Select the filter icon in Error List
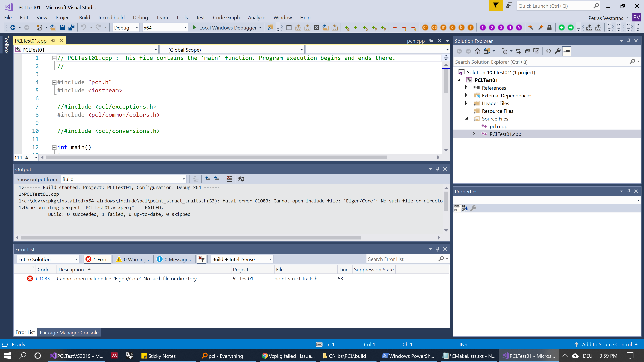 (x=201, y=259)
